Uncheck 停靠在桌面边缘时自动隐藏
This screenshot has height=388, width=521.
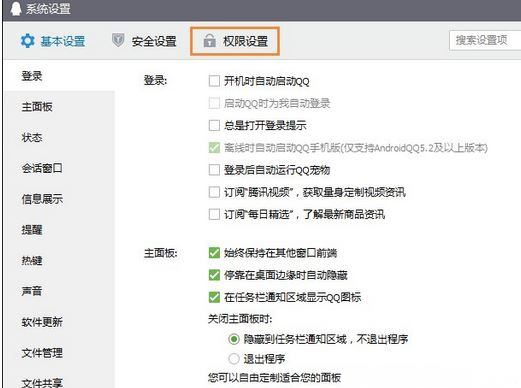[x=214, y=275]
